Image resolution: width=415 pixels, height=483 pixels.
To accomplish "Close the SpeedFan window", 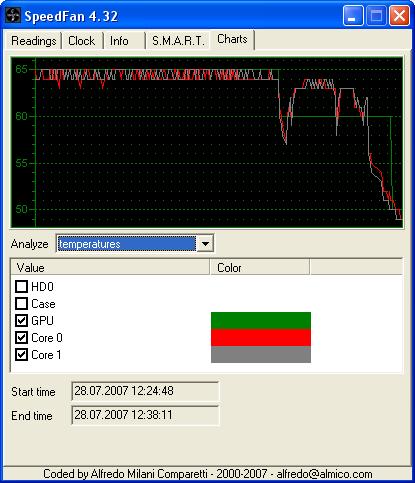I will (399, 15).
